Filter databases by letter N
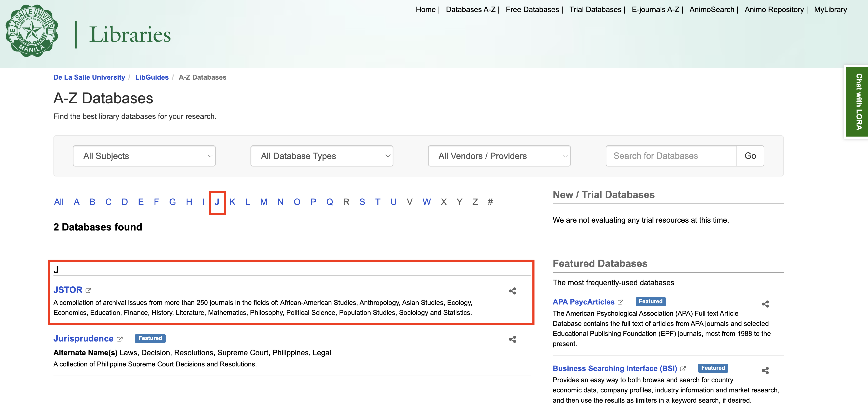This screenshot has height=408, width=868. [280, 202]
